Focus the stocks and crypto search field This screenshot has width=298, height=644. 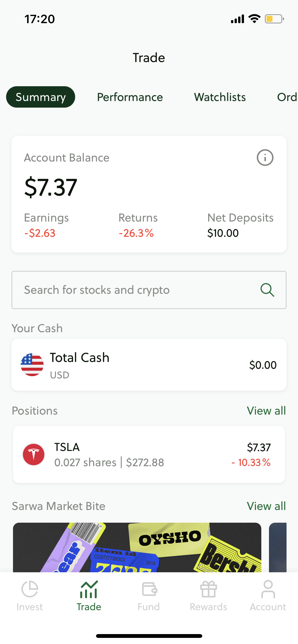pyautogui.click(x=149, y=290)
